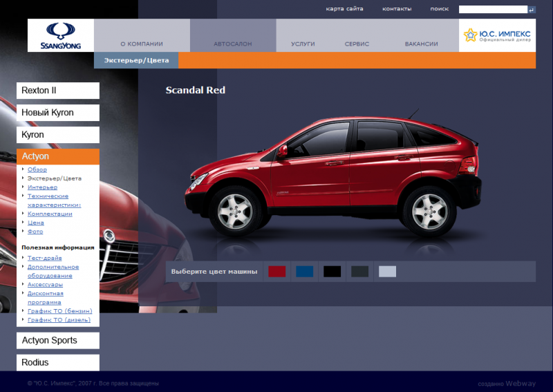
Task: Focus the search input field
Action: pos(493,10)
